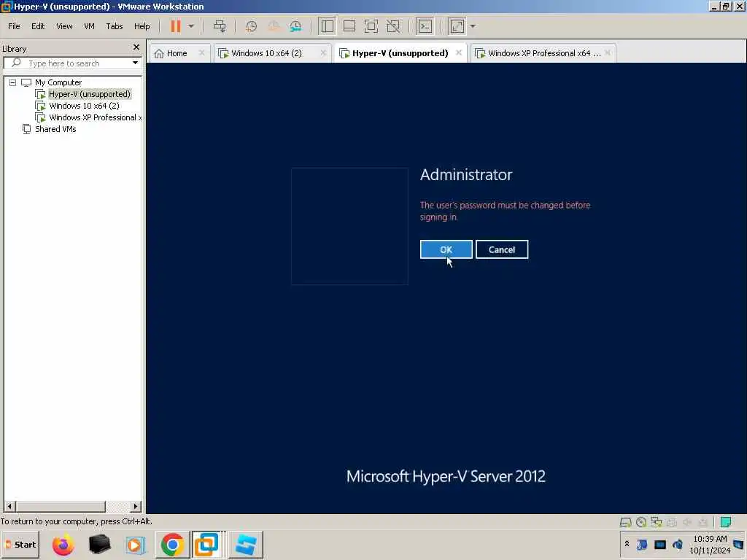Open the media player taskbar icon
This screenshot has width=747, height=560.
(x=135, y=545)
